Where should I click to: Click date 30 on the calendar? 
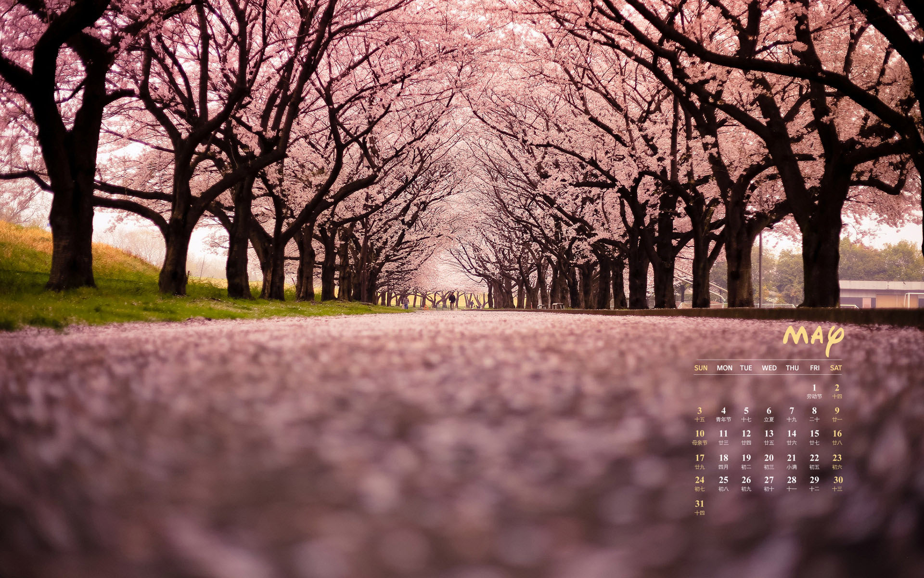click(838, 483)
